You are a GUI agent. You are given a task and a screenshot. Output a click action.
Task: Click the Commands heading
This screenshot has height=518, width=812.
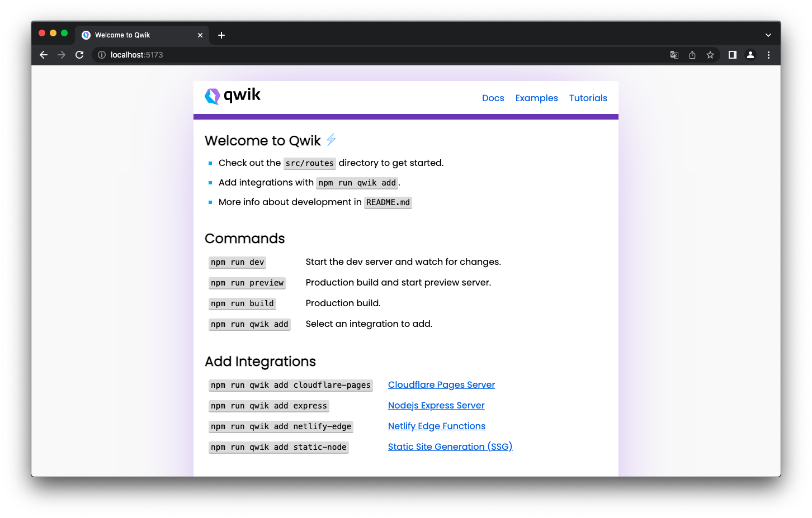[245, 239]
